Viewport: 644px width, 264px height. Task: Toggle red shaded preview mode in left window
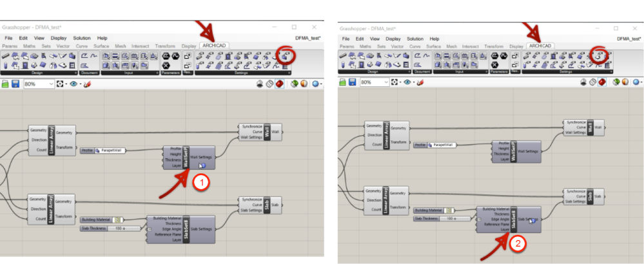point(280,84)
